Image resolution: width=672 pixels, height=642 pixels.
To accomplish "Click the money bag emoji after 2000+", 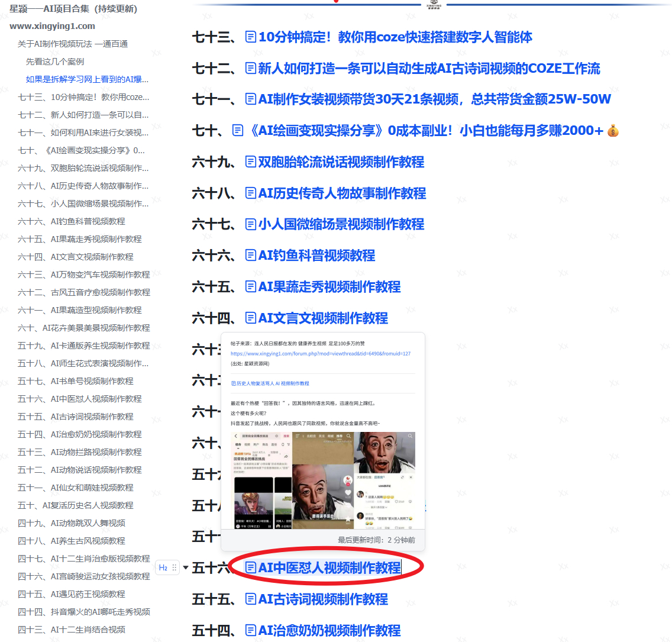I will pyautogui.click(x=613, y=131).
